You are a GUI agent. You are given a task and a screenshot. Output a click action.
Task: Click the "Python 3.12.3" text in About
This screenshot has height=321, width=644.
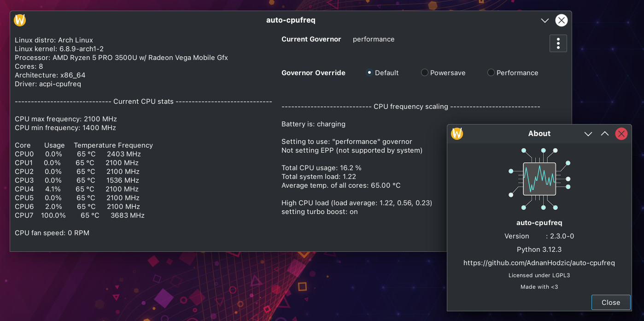(x=539, y=250)
